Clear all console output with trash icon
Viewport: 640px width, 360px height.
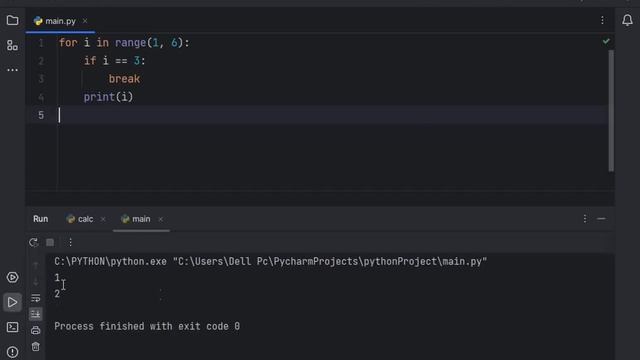[36, 347]
